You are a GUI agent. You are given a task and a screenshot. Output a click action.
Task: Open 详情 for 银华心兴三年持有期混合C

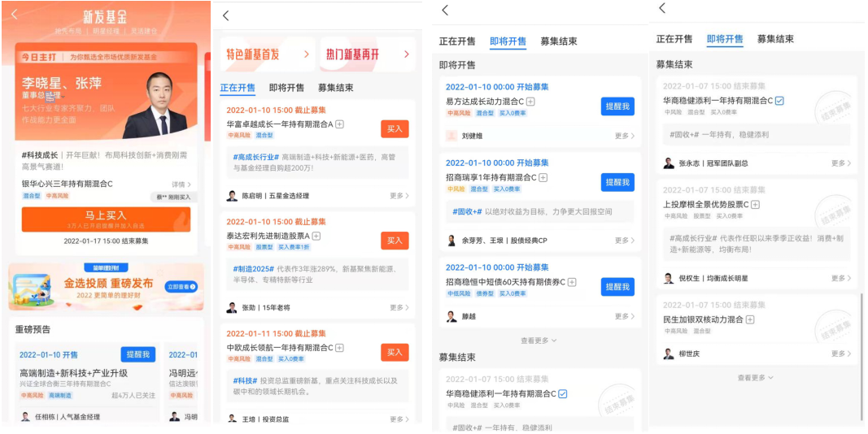181,184
